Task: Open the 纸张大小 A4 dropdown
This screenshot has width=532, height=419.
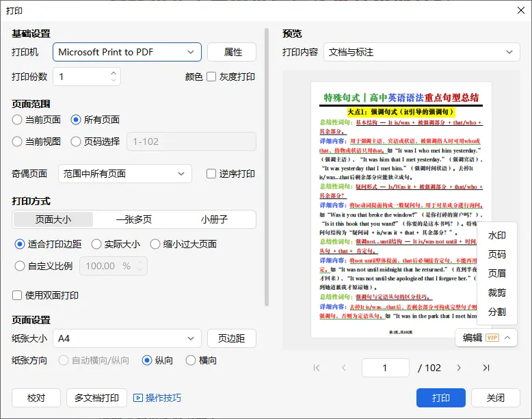Action: coord(127,338)
